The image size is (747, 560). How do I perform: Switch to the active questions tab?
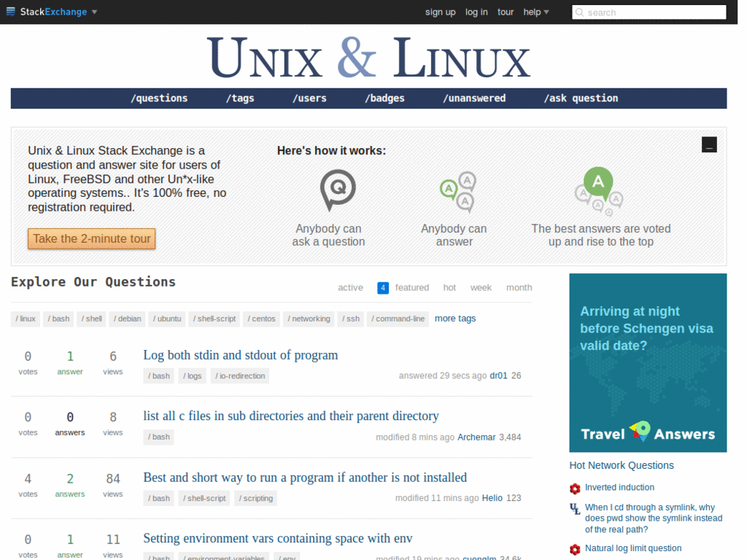point(350,287)
